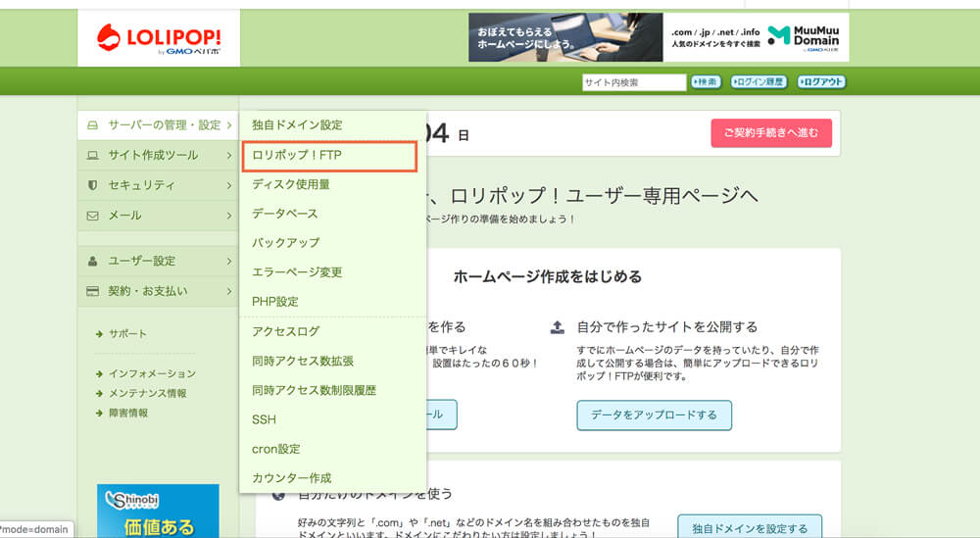Click the credit card icon beside 契約・お支払い

92,291
